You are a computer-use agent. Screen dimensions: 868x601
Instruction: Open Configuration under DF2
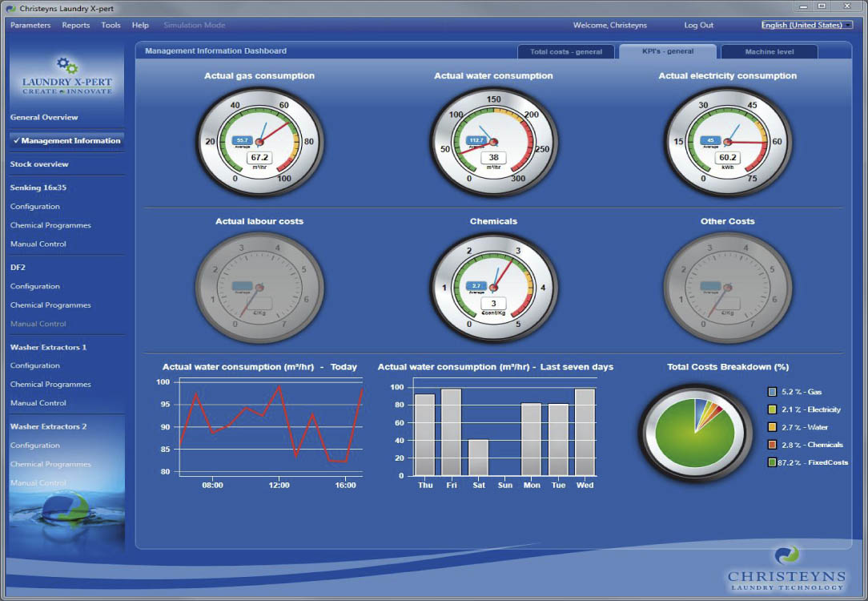tap(35, 286)
